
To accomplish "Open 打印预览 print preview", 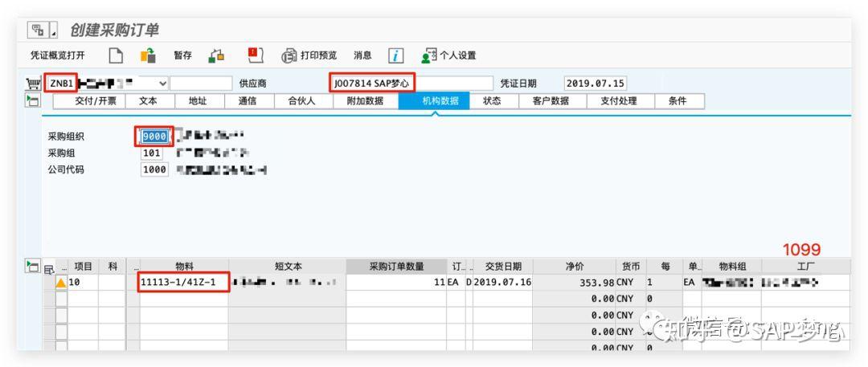I will [309, 55].
